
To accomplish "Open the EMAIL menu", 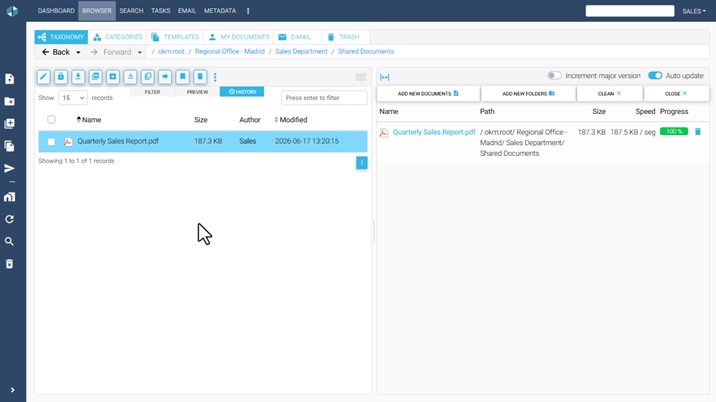I will (x=187, y=11).
